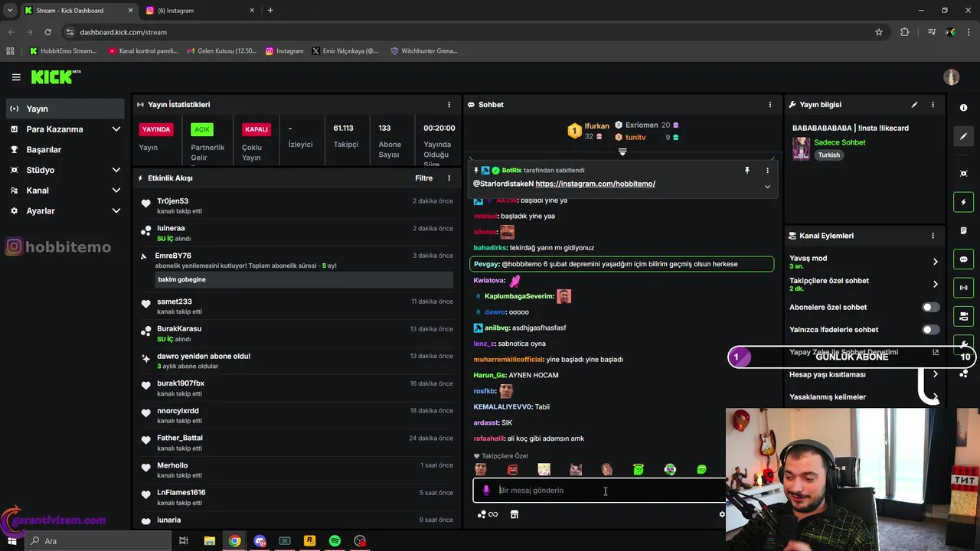
Task: Collapse the chat leaderboard arrow
Action: point(622,152)
